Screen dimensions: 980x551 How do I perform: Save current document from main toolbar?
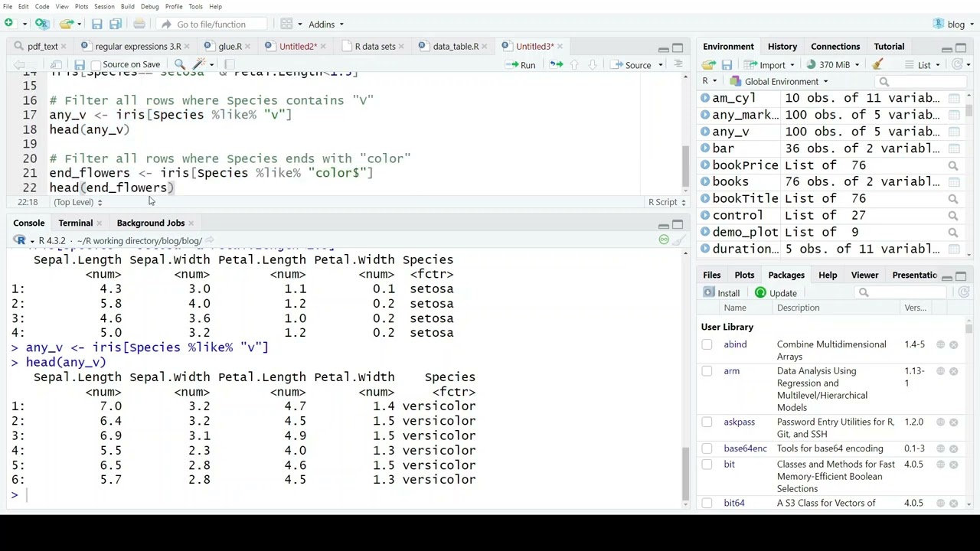[x=97, y=24]
